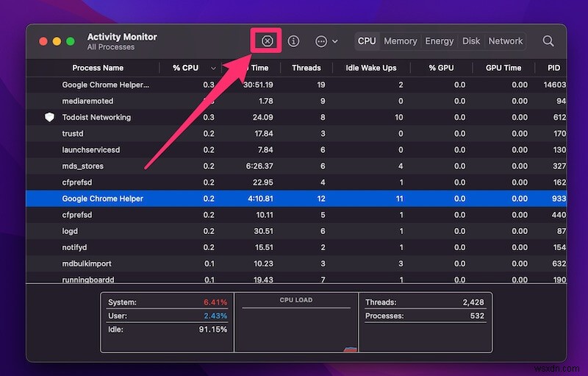
Task: Sort by the GPU Time column header
Action: click(503, 68)
